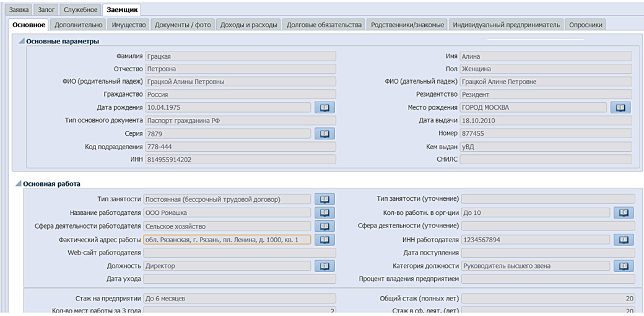
Task: Click the Web-сайт работодателя input field
Action: coord(240,253)
